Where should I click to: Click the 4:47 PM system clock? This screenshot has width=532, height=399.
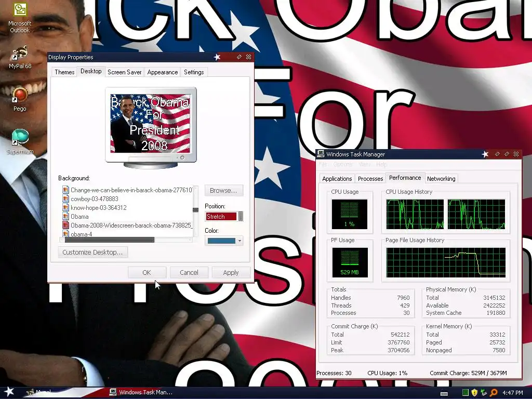[x=513, y=393]
